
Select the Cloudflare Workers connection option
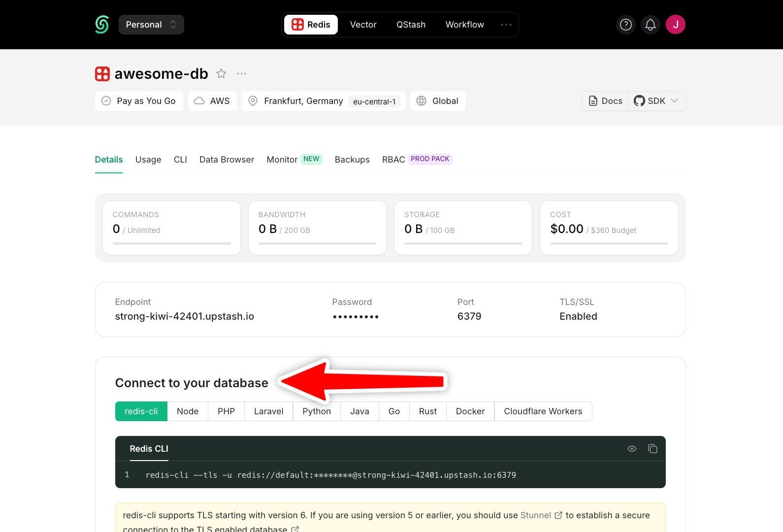click(x=543, y=411)
